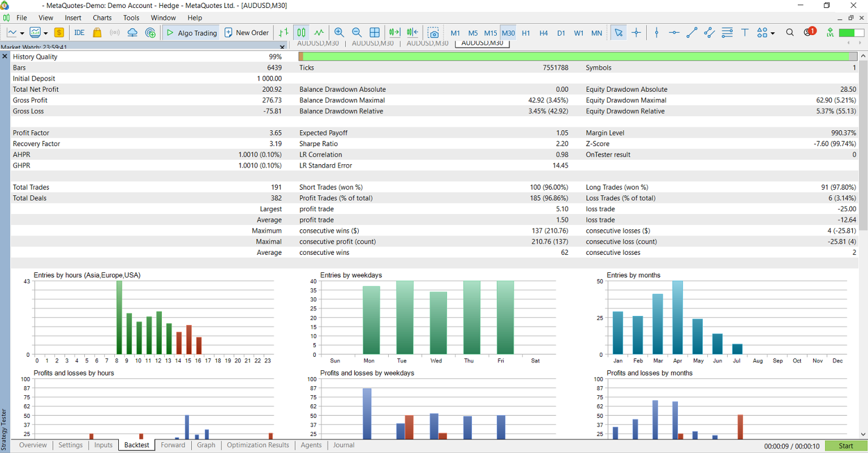Click the tile windows grid icon
The height and width of the screenshot is (453, 868).
pyautogui.click(x=375, y=33)
